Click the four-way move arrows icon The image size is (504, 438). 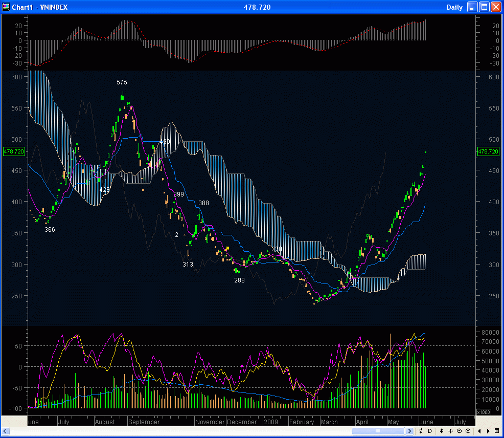point(451,431)
